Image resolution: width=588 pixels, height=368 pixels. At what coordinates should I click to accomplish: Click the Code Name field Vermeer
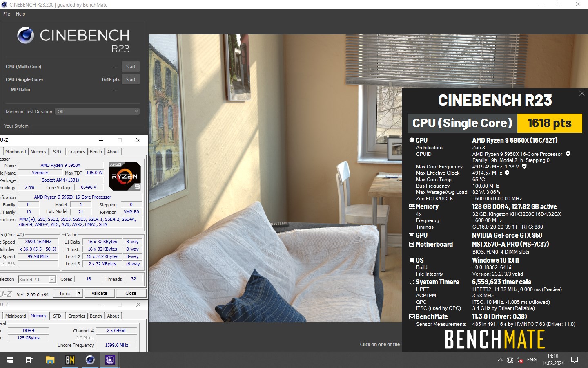pyautogui.click(x=40, y=173)
